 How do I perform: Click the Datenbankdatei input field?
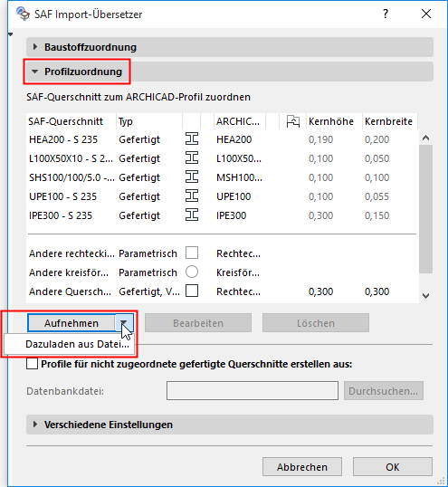click(253, 391)
